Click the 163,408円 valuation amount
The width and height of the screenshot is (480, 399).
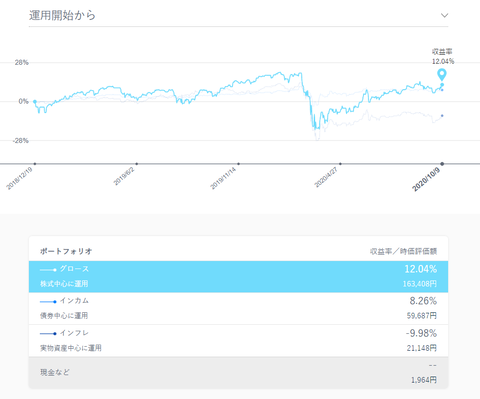point(420,284)
